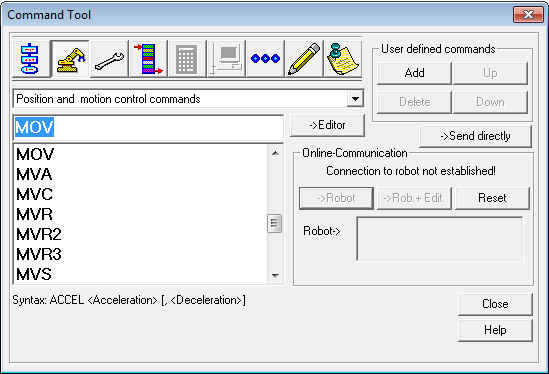Click the ->Robot button
This screenshot has height=374, width=549.
336,198
